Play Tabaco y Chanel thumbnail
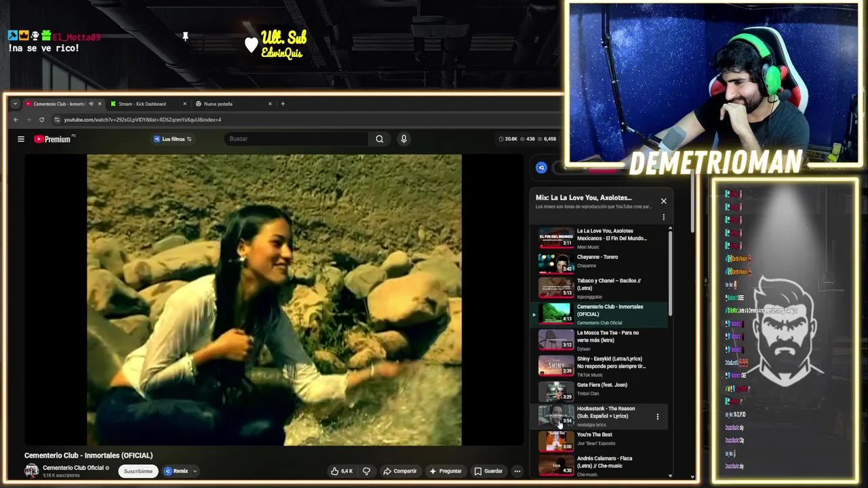The height and width of the screenshot is (488, 868). (x=556, y=288)
